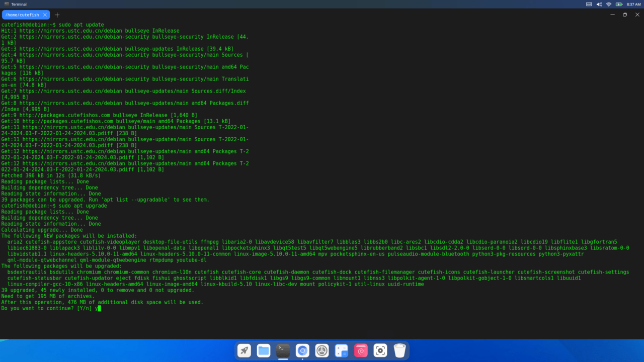Image resolution: width=644 pixels, height=362 pixels.
Task: Click the Terminal title in top bar
Action: pyautogui.click(x=19, y=4)
